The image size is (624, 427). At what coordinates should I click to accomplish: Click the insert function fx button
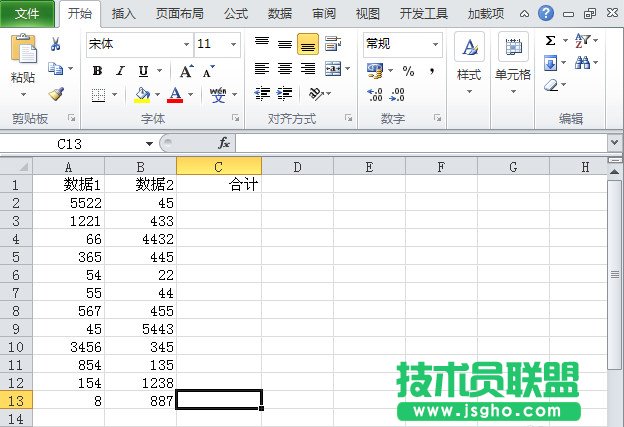tap(224, 143)
